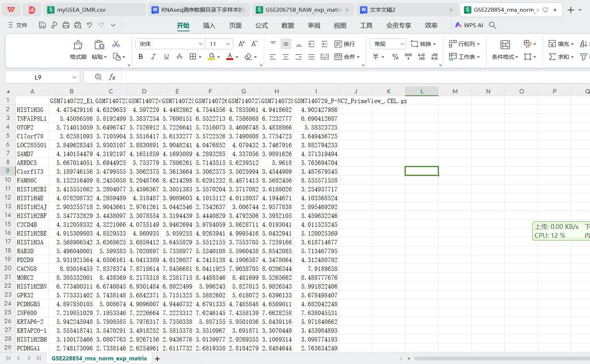Open the font size 11 dropdown

point(228,44)
